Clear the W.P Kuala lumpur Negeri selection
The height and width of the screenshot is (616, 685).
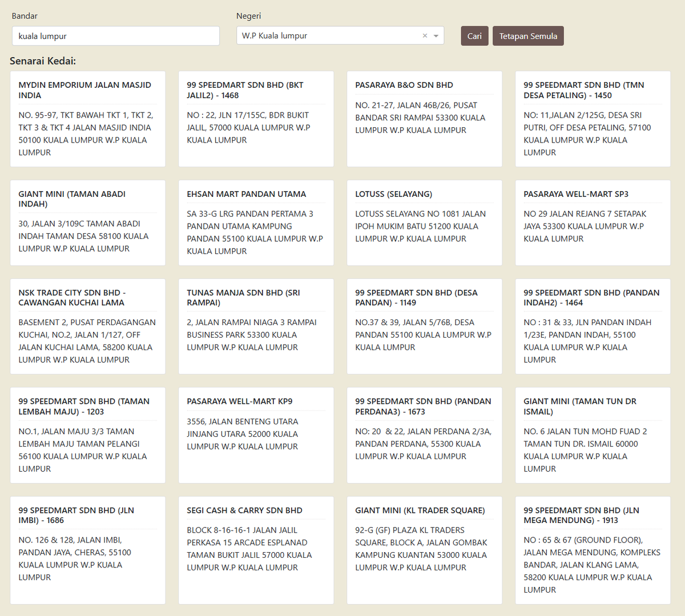(425, 36)
